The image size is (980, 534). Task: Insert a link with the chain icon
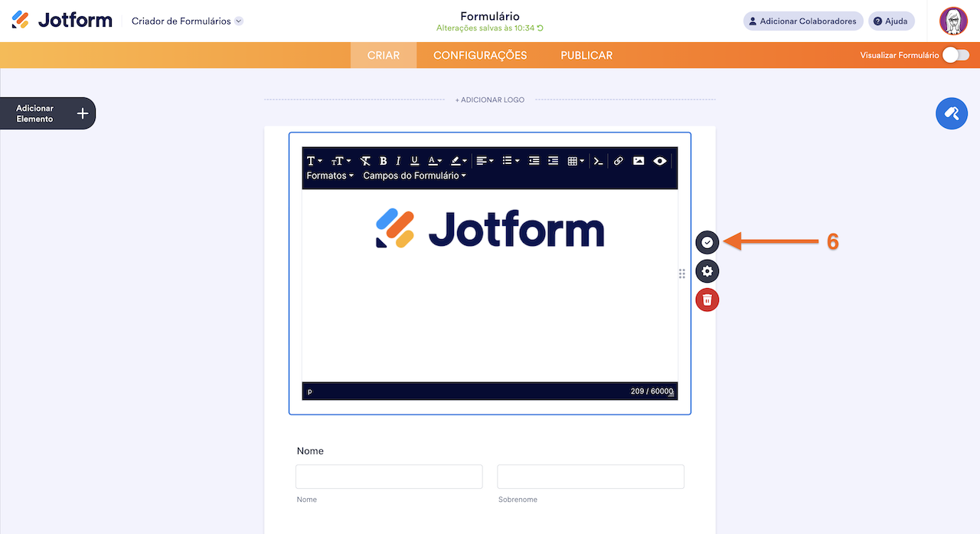pos(619,161)
